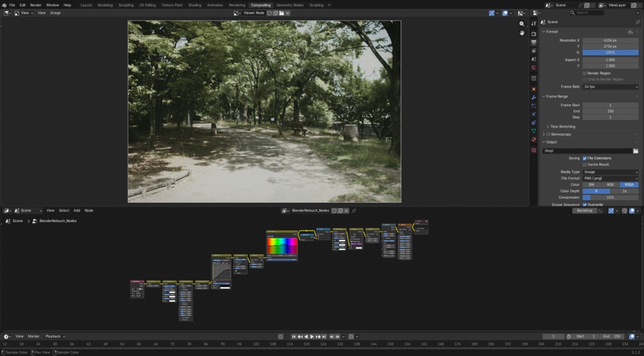The image size is (644, 356).
Task: Open the Physics properties tab
Action: [533, 114]
